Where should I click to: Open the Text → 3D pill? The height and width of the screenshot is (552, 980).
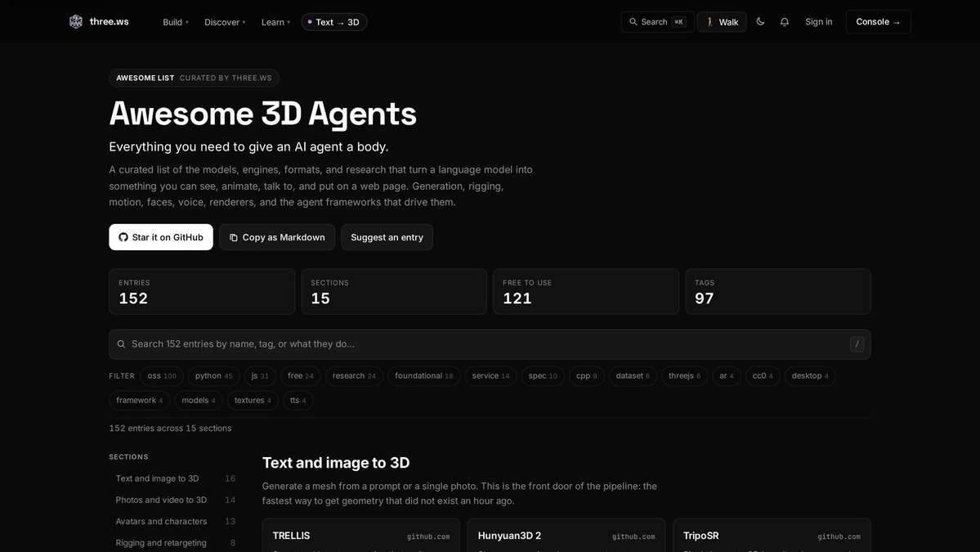334,22
